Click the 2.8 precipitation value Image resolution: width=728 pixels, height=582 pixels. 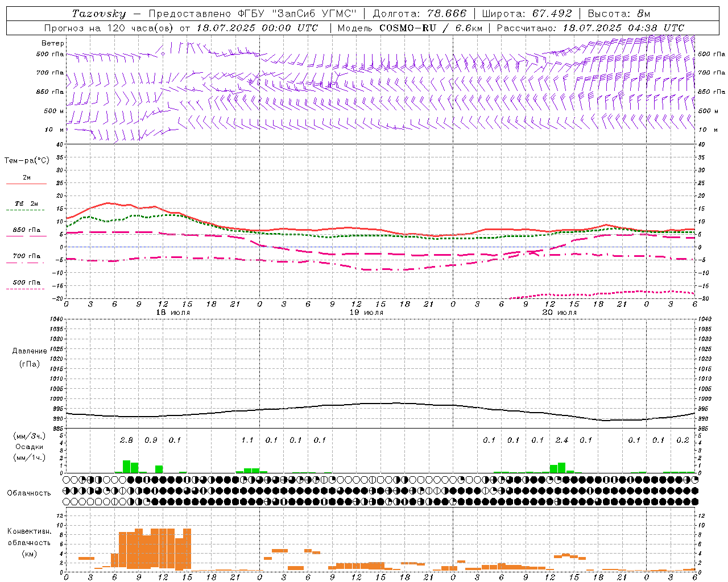pyautogui.click(x=126, y=440)
